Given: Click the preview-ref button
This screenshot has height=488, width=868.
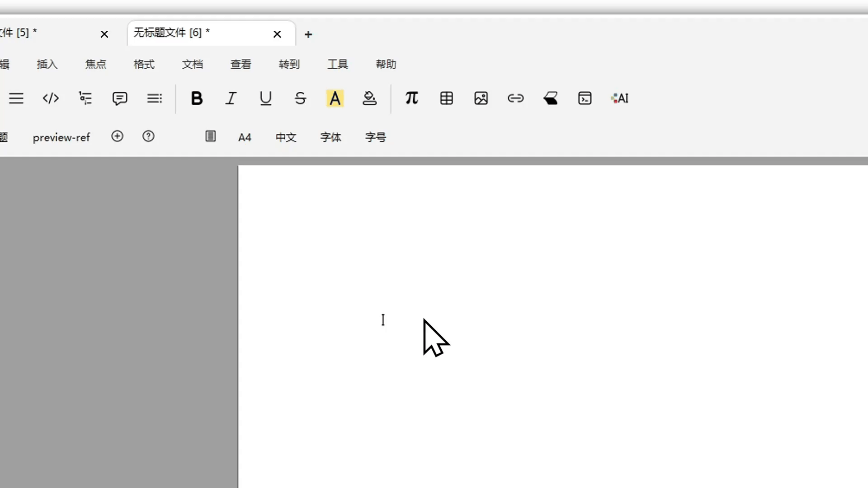Looking at the screenshot, I should pos(61,137).
